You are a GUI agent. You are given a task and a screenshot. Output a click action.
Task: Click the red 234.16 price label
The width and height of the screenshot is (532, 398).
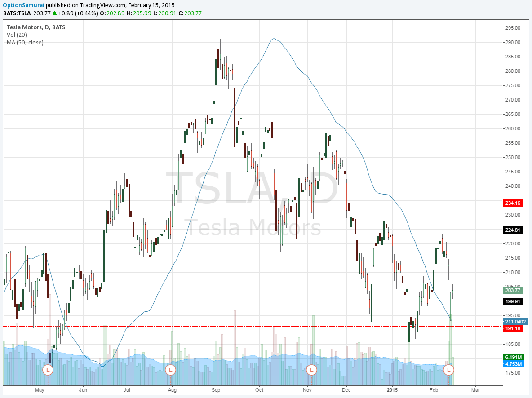513,203
